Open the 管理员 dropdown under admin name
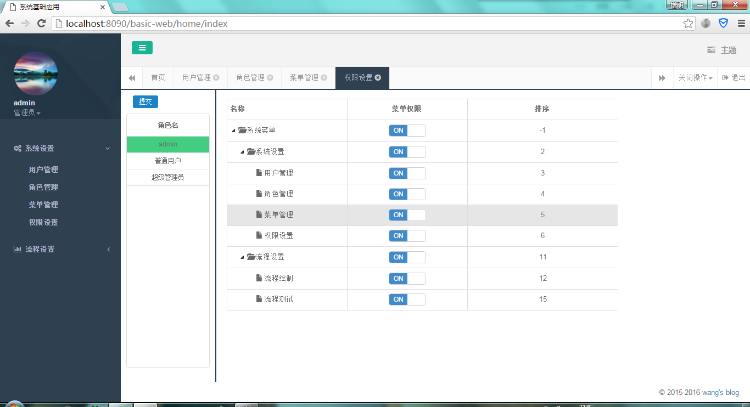The image size is (750, 407). [27, 113]
